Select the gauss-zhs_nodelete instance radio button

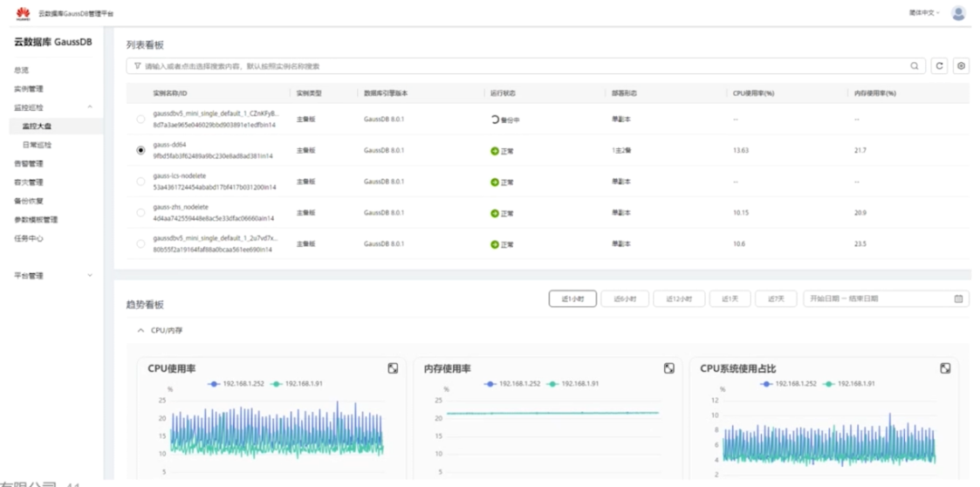[140, 213]
